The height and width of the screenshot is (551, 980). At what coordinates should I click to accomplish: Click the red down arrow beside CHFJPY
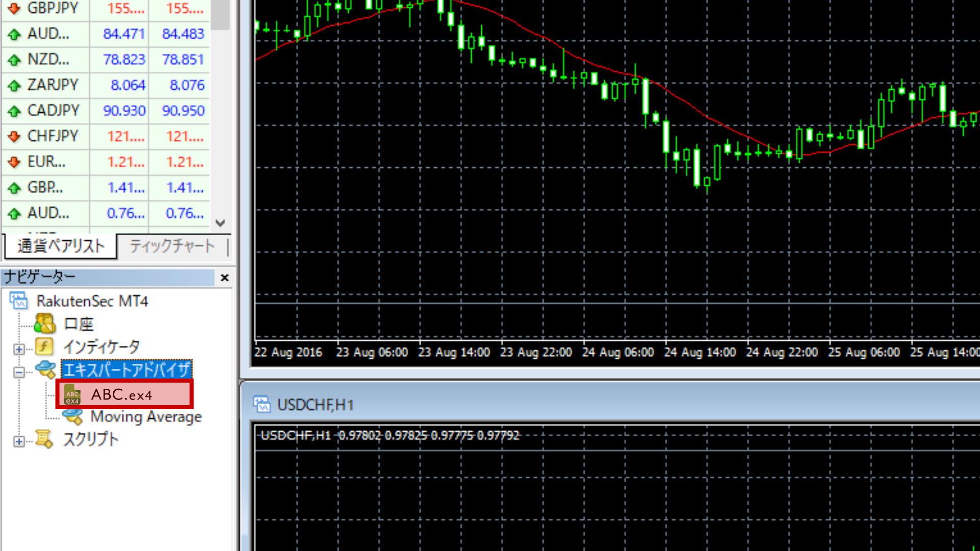coord(14,136)
